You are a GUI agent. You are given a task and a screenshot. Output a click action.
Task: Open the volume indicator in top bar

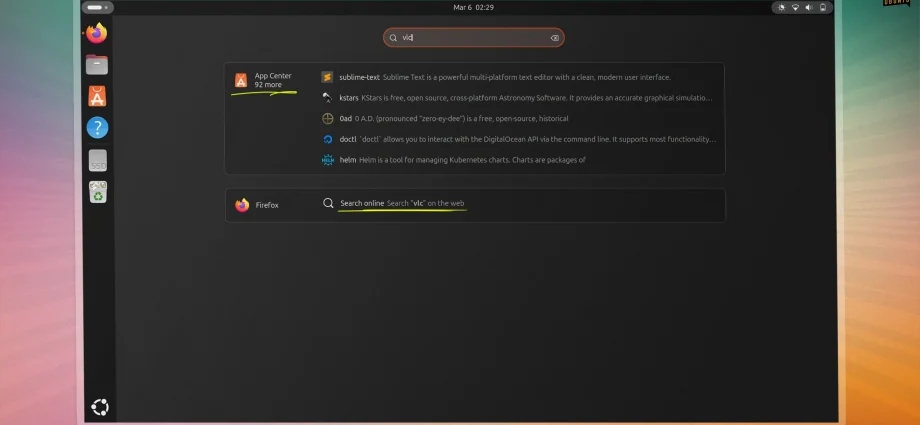click(x=809, y=8)
